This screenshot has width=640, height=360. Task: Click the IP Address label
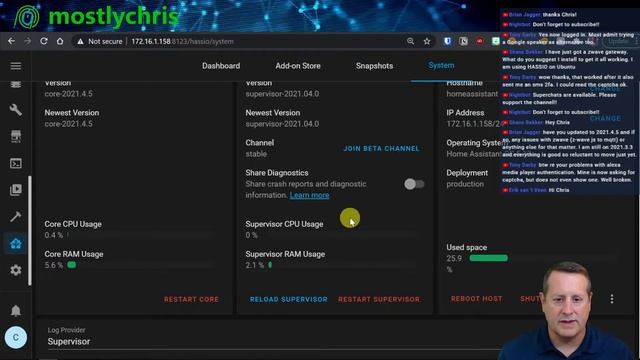click(x=465, y=113)
